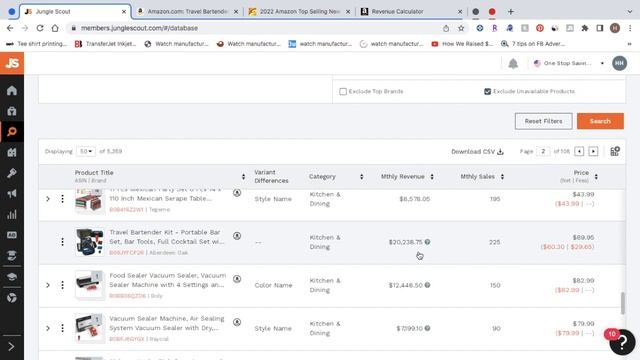Open options menu for Travel Bartender Kit row
This screenshot has height=360, width=640.
coord(62,242)
